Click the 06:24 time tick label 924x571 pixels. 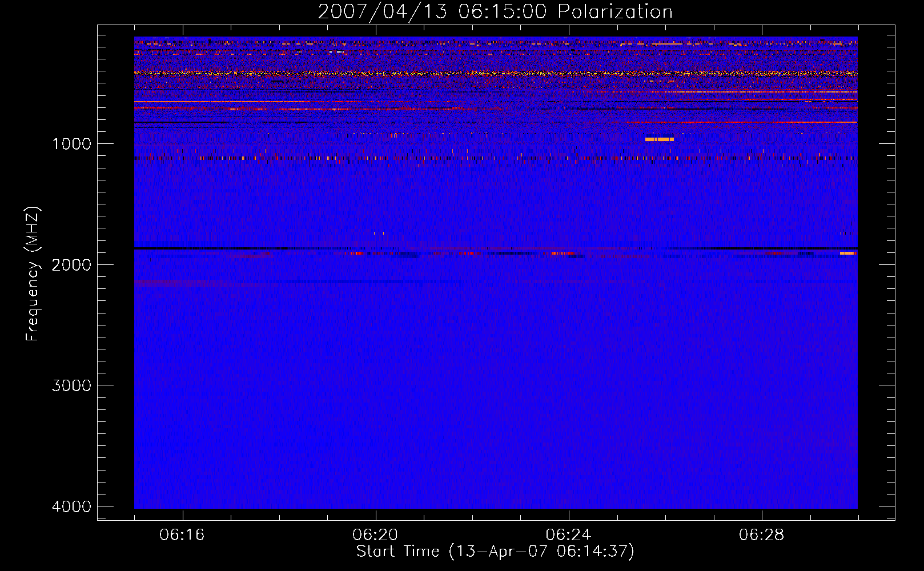tap(568, 535)
